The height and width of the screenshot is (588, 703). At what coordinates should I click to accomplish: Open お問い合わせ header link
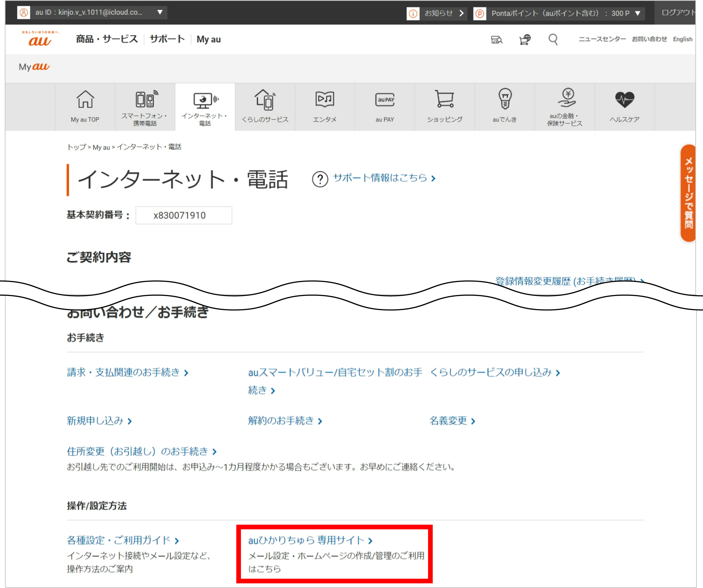(x=649, y=39)
